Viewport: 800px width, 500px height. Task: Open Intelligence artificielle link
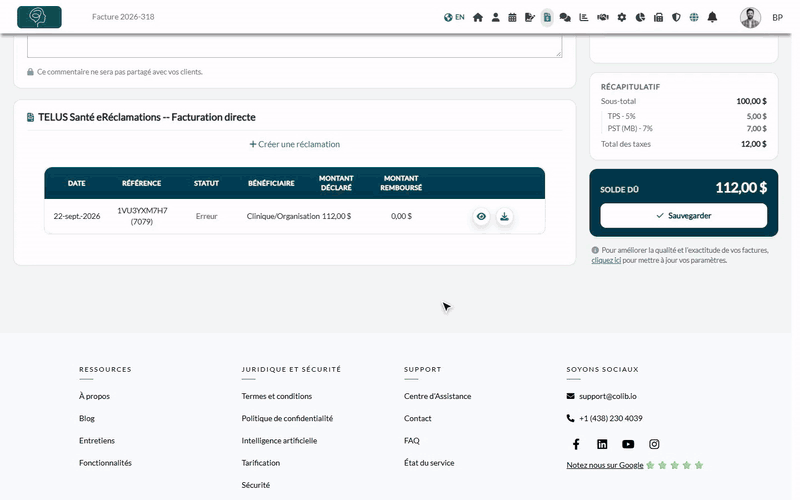(x=279, y=441)
